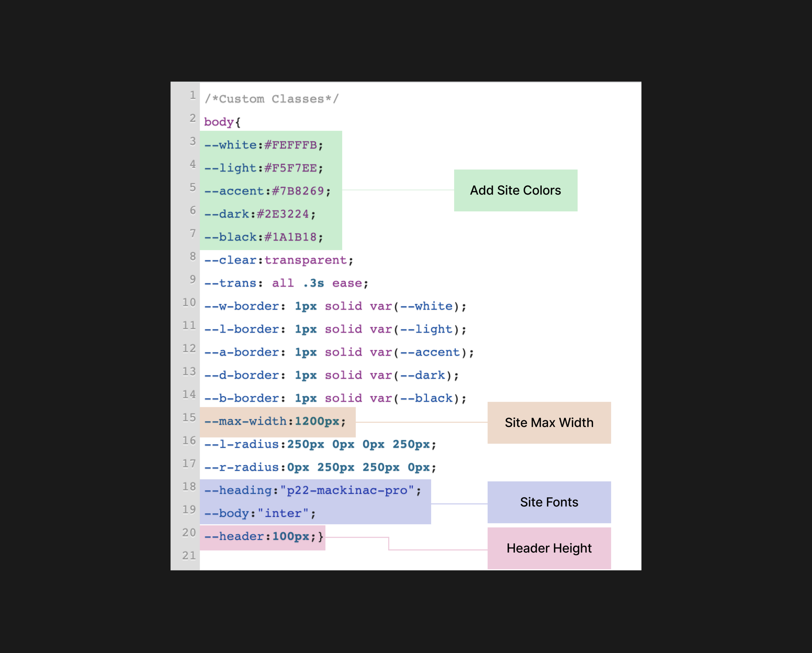Click the Site Fonts label box
812x653 pixels.
point(549,502)
